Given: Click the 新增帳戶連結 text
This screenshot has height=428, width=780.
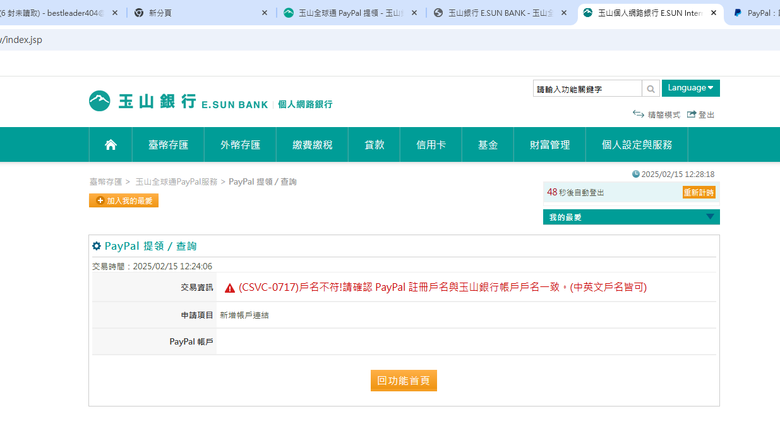Looking at the screenshot, I should pos(244,315).
